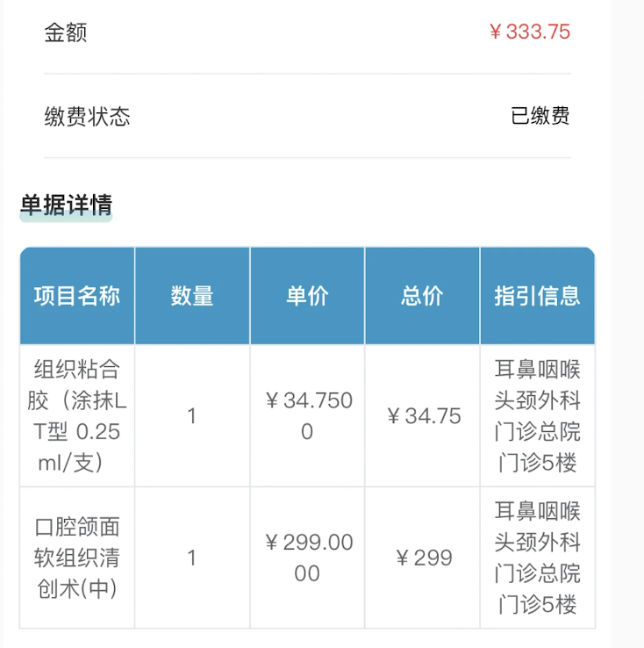
Task: Tap quantity cell of 组织粘合胶 row
Action: [192, 415]
